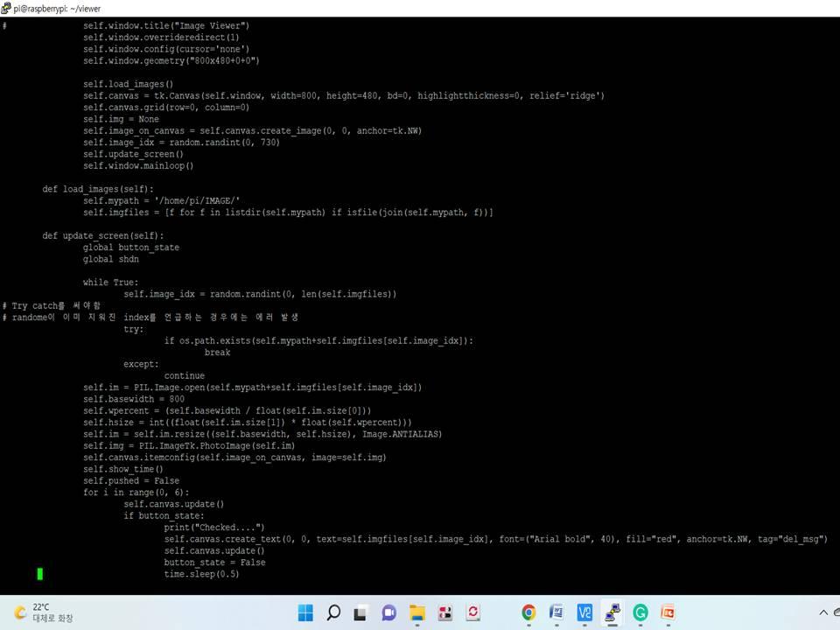Open the PuTTY system menu via title-bar icon
Viewport: 840px width, 630px height.
point(7,9)
